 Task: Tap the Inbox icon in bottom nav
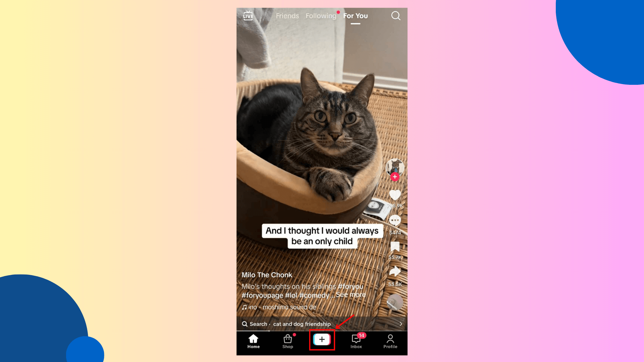[356, 340]
